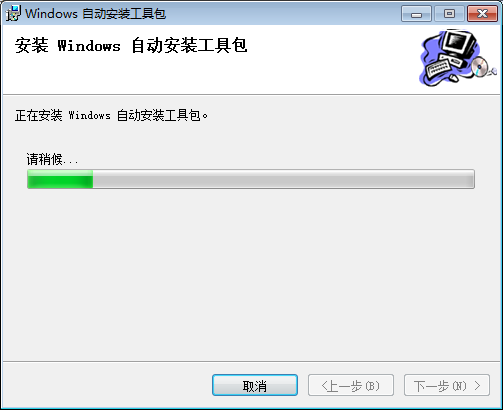Open the installer system menu icon in title bar
The height and width of the screenshot is (410, 503).
click(x=13, y=14)
